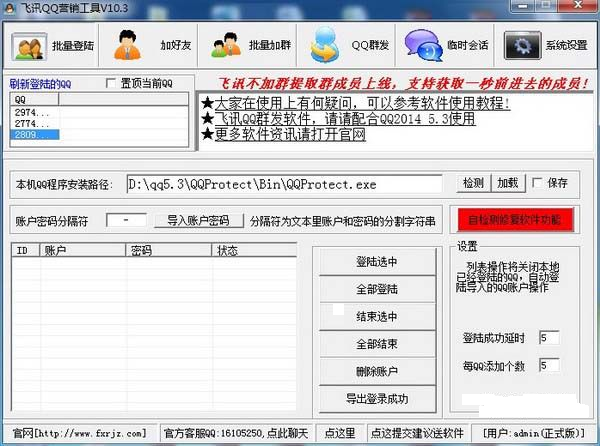Click the QQ install path input field

[x=284, y=184]
